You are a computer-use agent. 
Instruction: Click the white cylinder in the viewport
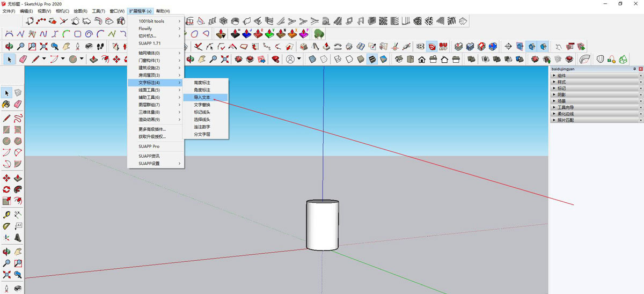tap(323, 225)
